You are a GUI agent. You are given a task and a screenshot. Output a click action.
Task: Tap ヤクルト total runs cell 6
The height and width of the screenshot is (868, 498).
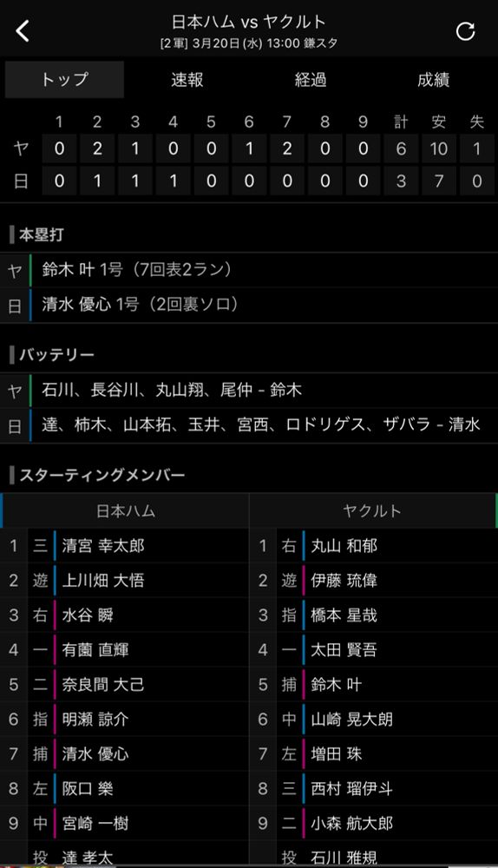401,148
